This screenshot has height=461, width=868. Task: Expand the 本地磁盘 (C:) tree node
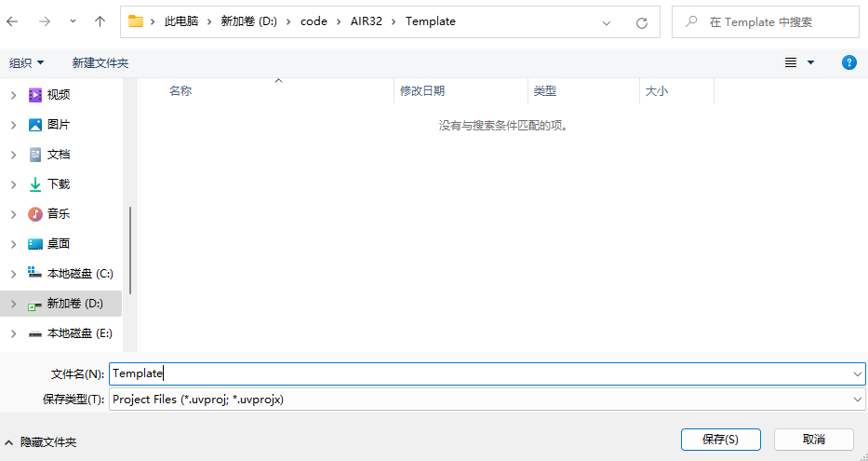point(13,275)
